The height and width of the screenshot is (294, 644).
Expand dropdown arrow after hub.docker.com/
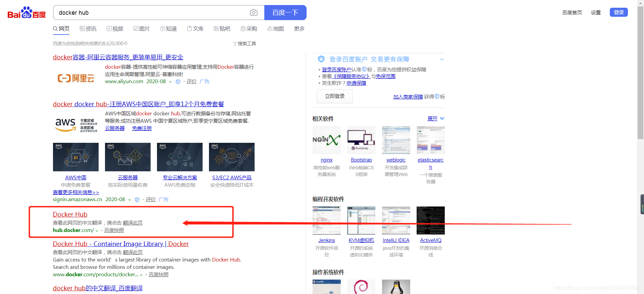(x=97, y=231)
